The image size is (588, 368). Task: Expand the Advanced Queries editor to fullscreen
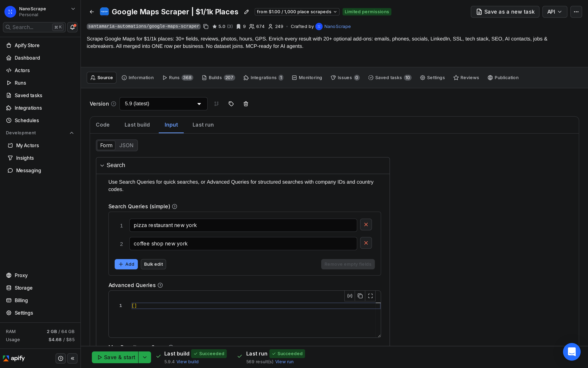(x=370, y=296)
